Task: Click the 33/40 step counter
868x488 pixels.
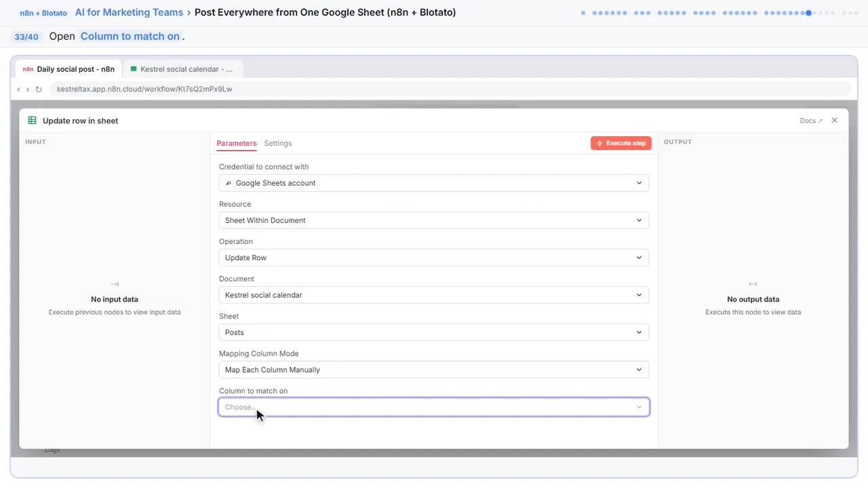Action: coord(26,37)
